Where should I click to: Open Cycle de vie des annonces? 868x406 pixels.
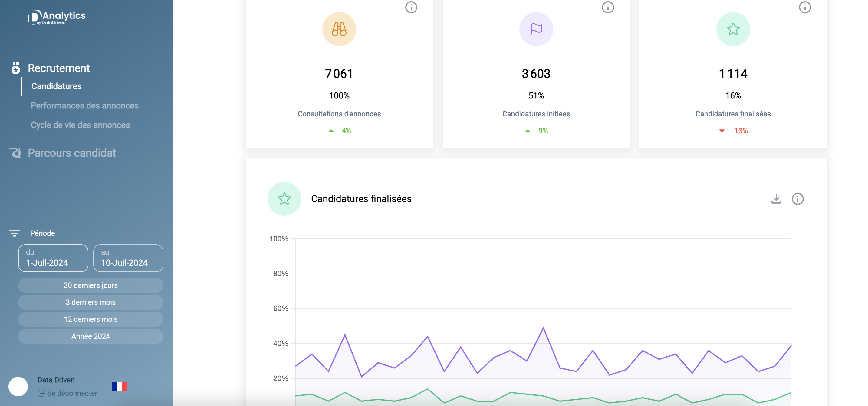[x=80, y=125]
